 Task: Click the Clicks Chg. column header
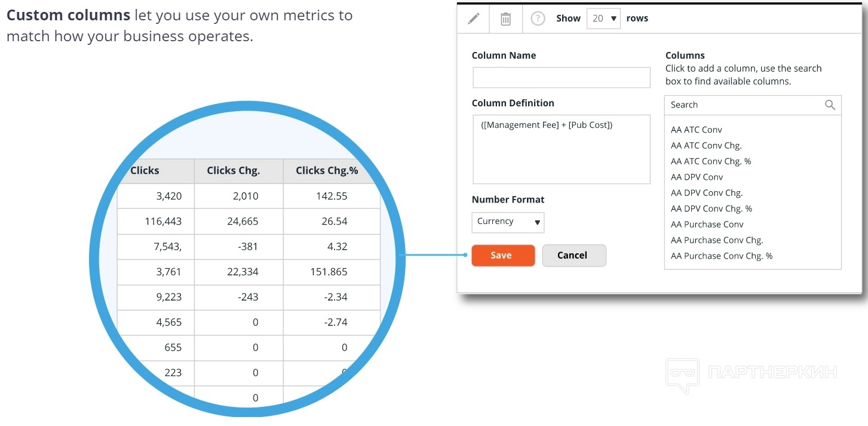(x=234, y=171)
